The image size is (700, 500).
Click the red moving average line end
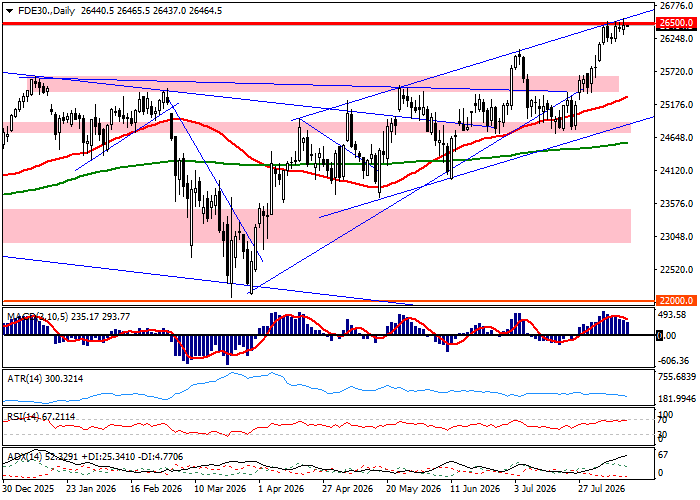625,97
